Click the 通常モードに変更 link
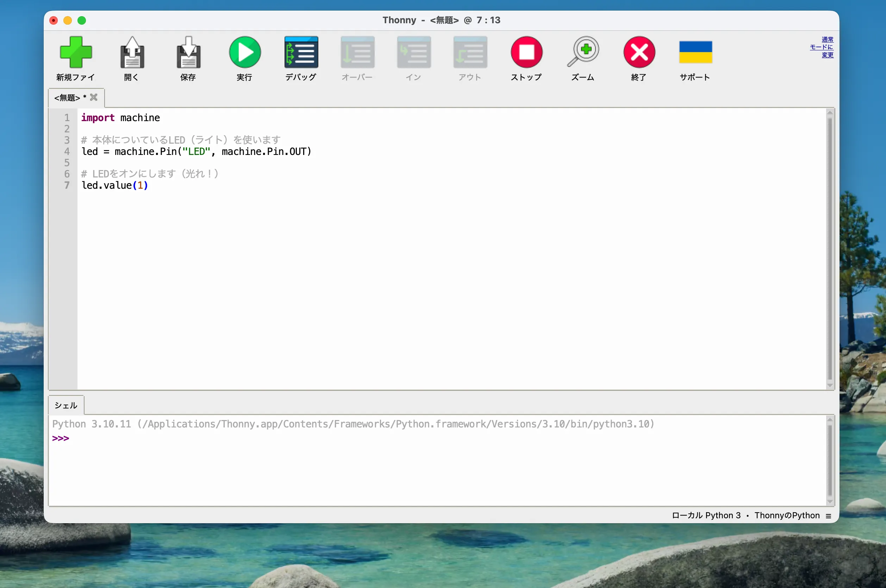886x588 pixels. pyautogui.click(x=823, y=47)
